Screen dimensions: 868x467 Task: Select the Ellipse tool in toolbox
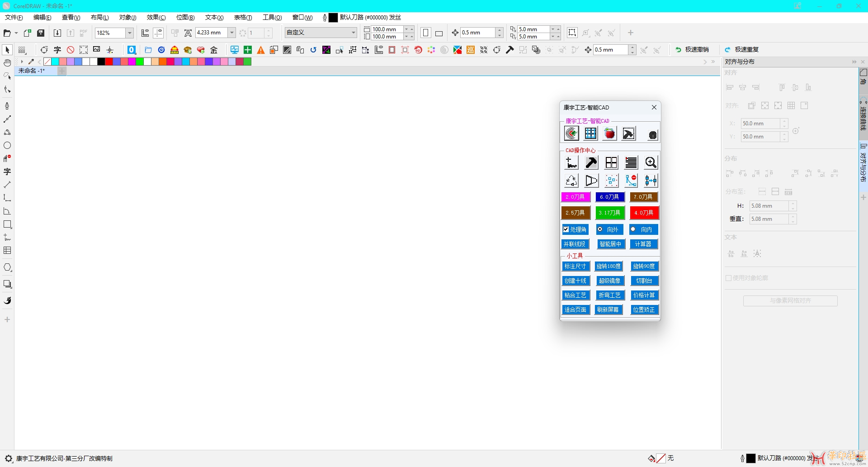pos(7,145)
